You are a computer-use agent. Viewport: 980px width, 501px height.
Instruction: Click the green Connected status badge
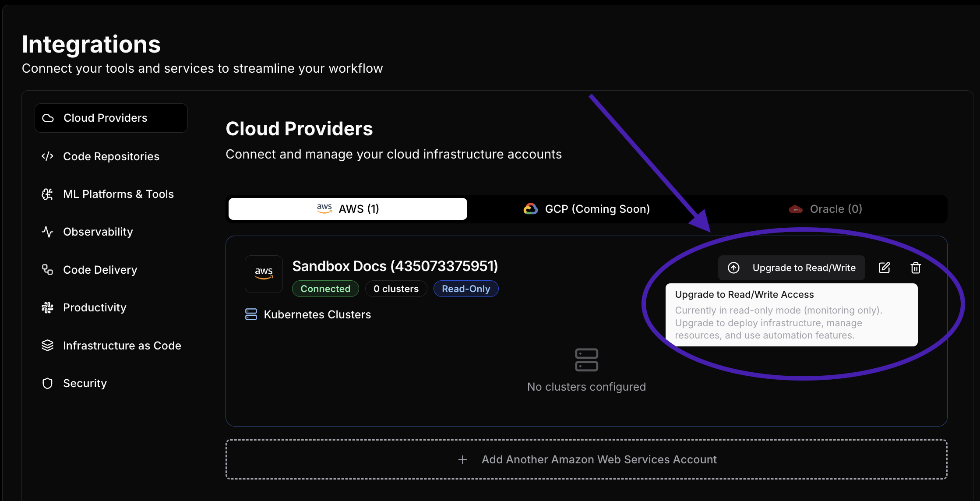pos(325,288)
